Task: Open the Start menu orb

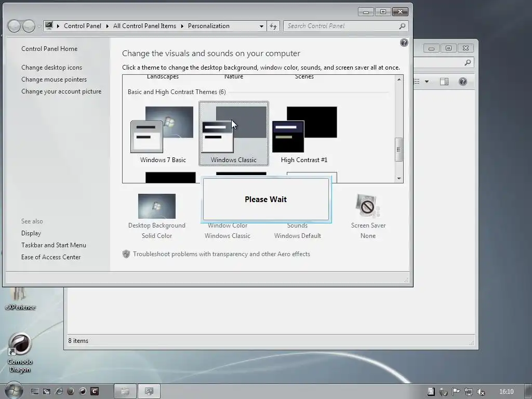Action: 14,390
